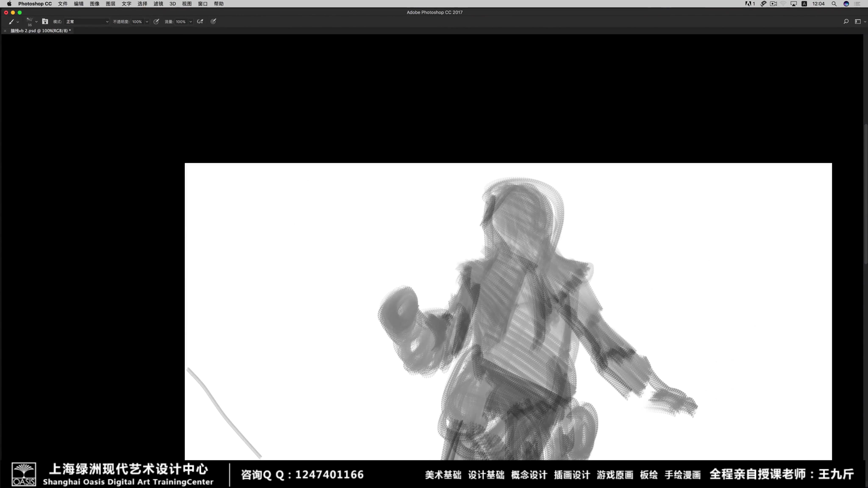Image resolution: width=868 pixels, height=488 pixels.
Task: Click the vertical scrollbar on right edge
Action: pos(866,194)
